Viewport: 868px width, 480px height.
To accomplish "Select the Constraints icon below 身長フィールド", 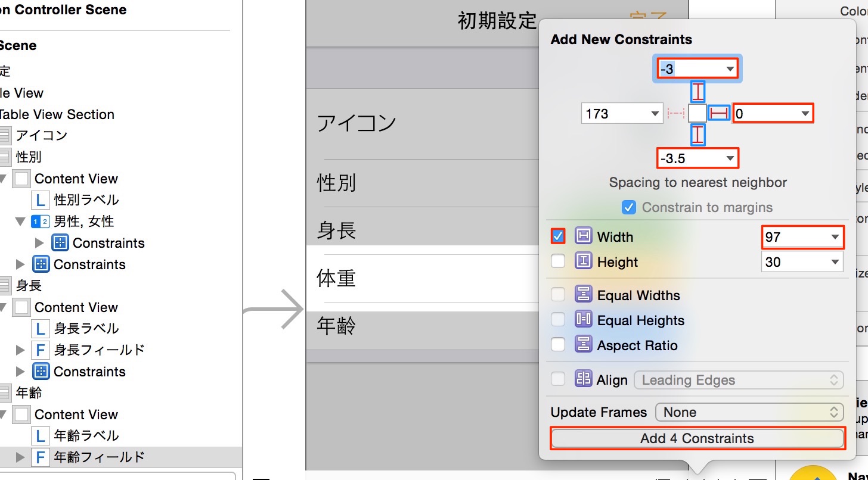I will tap(41, 372).
